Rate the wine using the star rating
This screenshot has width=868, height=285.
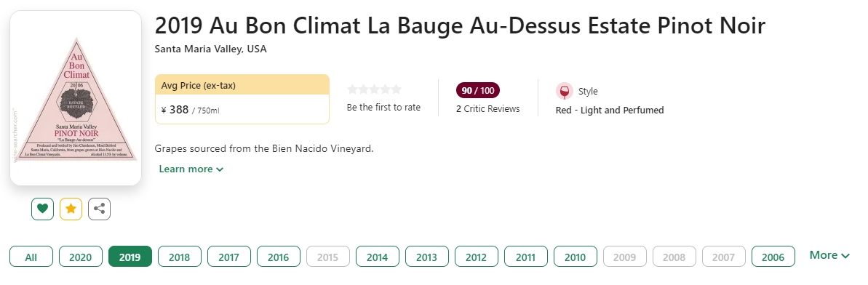tap(374, 89)
